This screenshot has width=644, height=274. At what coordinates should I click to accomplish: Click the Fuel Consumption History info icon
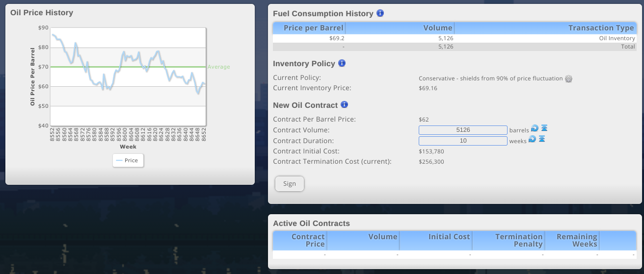380,13
